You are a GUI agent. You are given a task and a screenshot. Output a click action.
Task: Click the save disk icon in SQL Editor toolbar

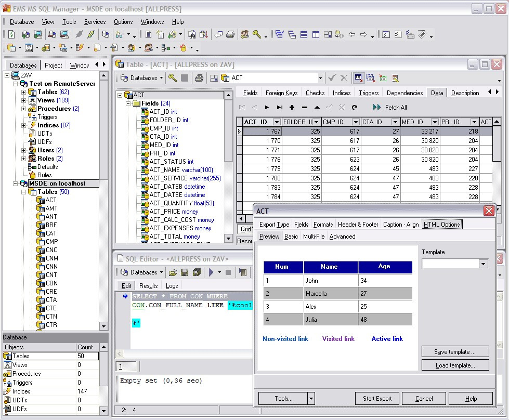click(185, 272)
